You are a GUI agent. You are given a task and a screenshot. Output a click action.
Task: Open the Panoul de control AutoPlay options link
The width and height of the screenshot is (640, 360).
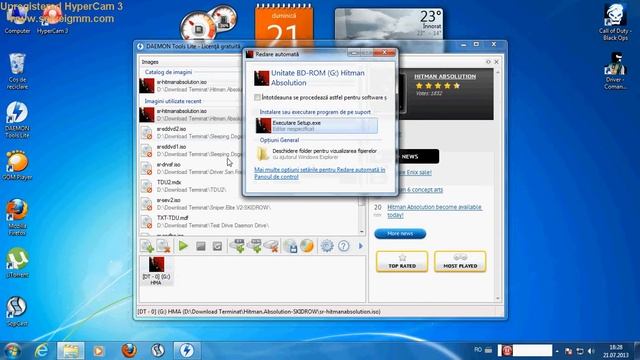click(x=320, y=173)
